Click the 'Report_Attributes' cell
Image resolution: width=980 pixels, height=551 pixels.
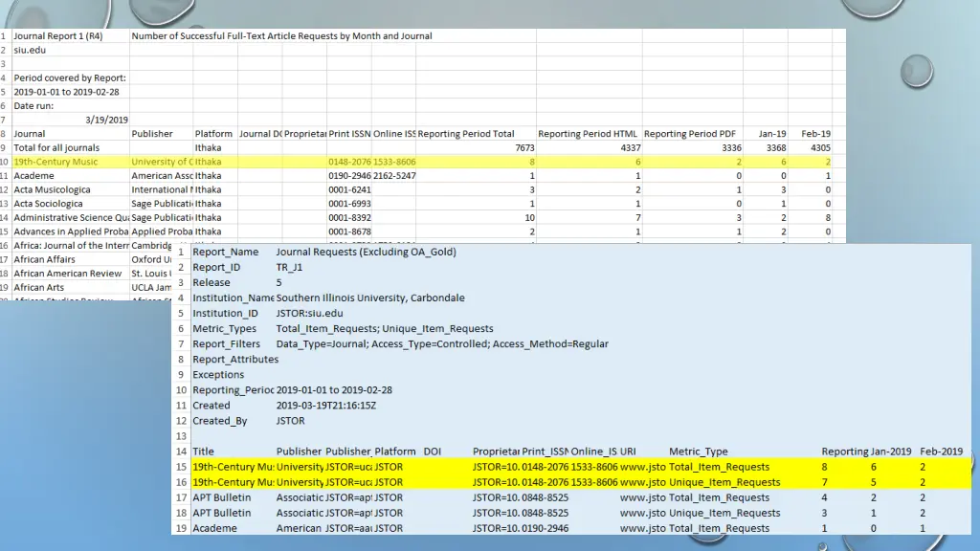click(x=235, y=360)
